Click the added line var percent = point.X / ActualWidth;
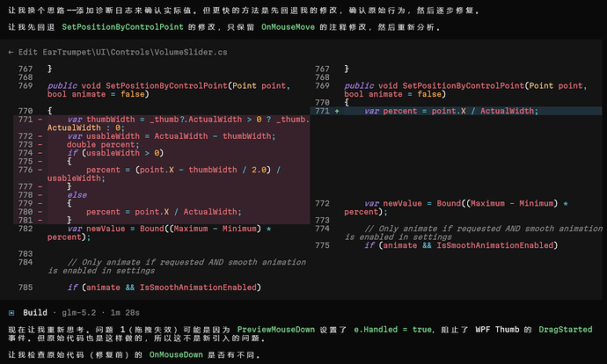The width and height of the screenshot is (607, 364). (x=451, y=111)
